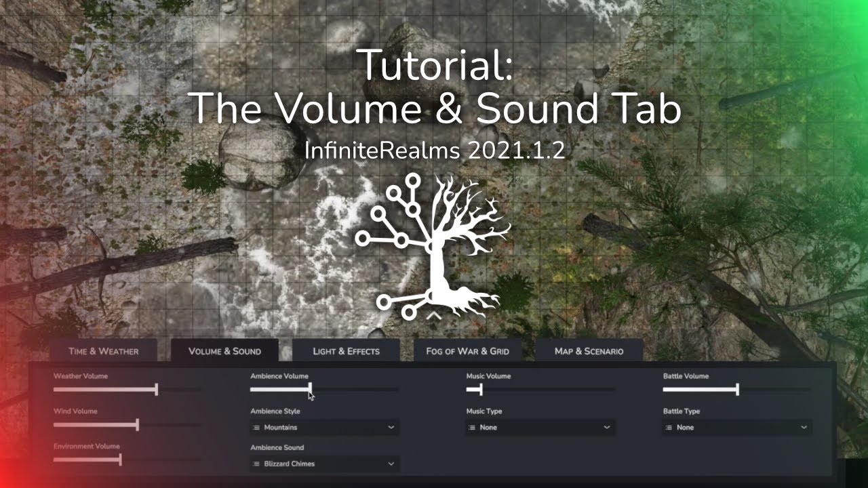Click the 'Battle Volume' label
Screen dimensions: 868x488
(x=686, y=376)
